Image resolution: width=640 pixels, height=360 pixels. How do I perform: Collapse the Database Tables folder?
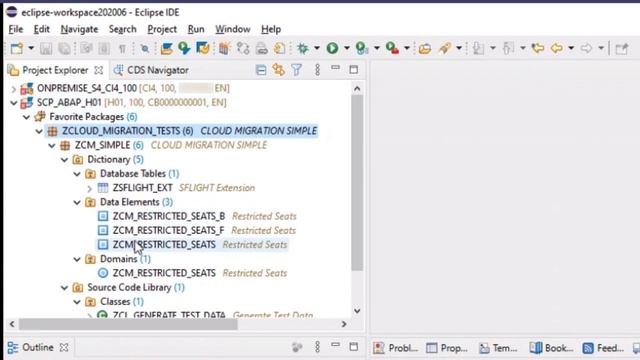pyautogui.click(x=77, y=174)
